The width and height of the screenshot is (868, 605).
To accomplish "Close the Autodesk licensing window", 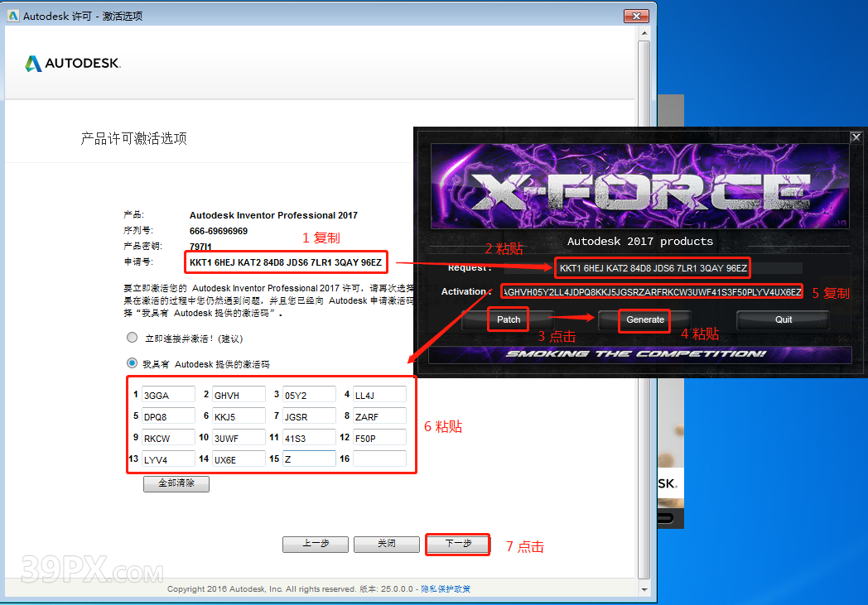I will [x=636, y=16].
